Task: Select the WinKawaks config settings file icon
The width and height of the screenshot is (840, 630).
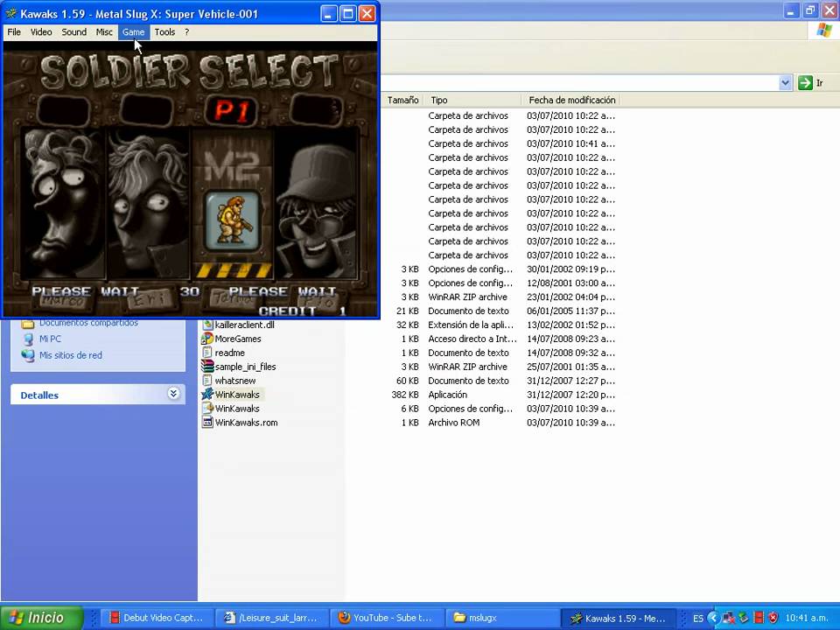Action: pyautogui.click(x=207, y=409)
